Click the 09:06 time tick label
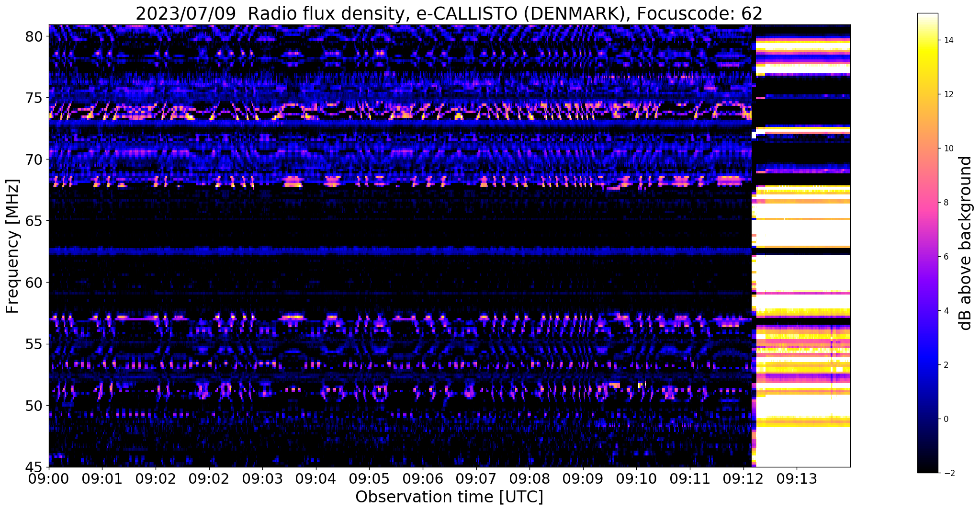980x511 pixels. pos(423,479)
